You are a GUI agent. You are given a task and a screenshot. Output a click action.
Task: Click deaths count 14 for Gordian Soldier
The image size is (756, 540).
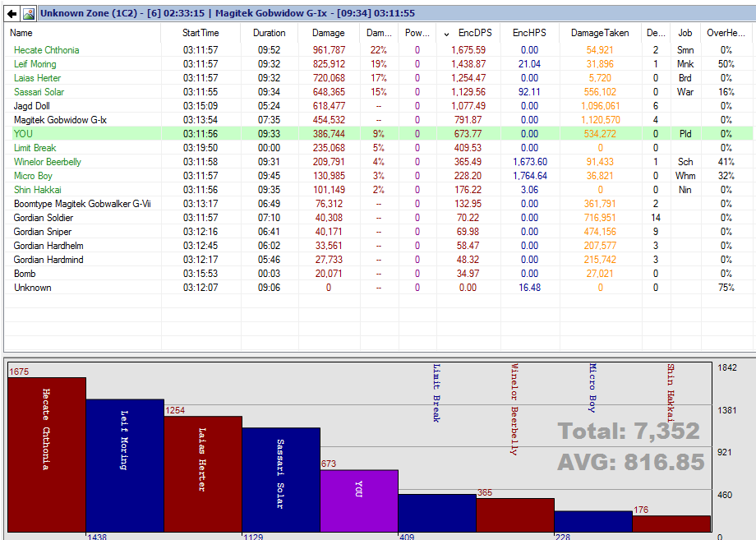[x=656, y=218]
